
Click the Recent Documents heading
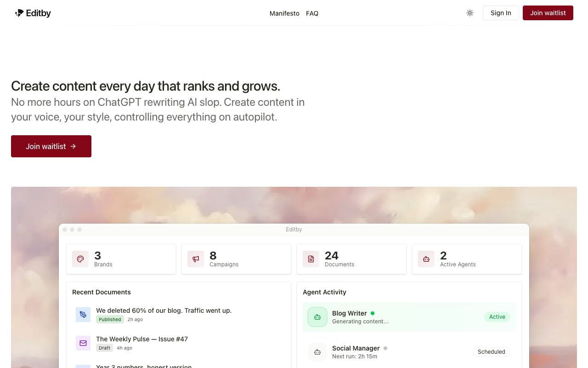pyautogui.click(x=102, y=292)
